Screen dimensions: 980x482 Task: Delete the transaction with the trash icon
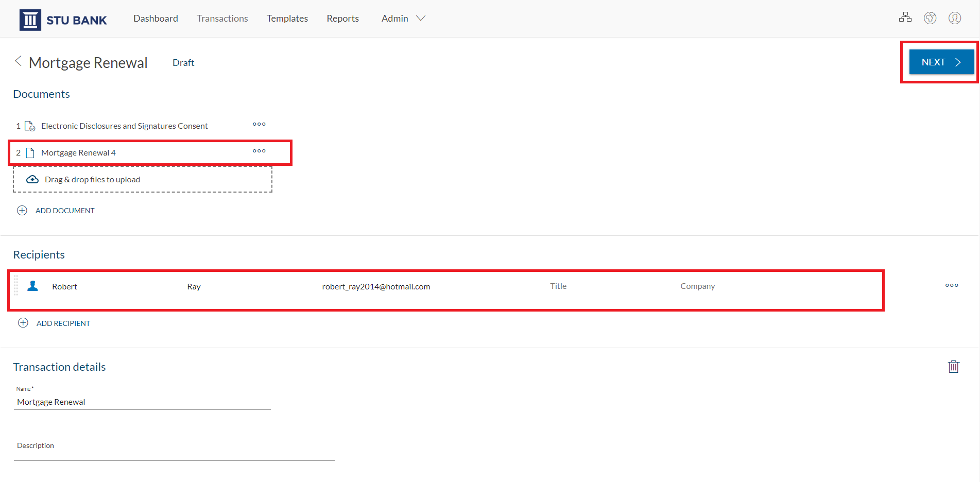[x=954, y=367]
